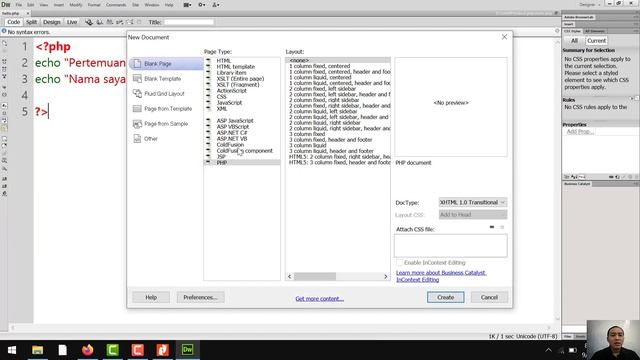This screenshot has height=360, width=640.
Task: Switch to Split view
Action: coord(31,22)
